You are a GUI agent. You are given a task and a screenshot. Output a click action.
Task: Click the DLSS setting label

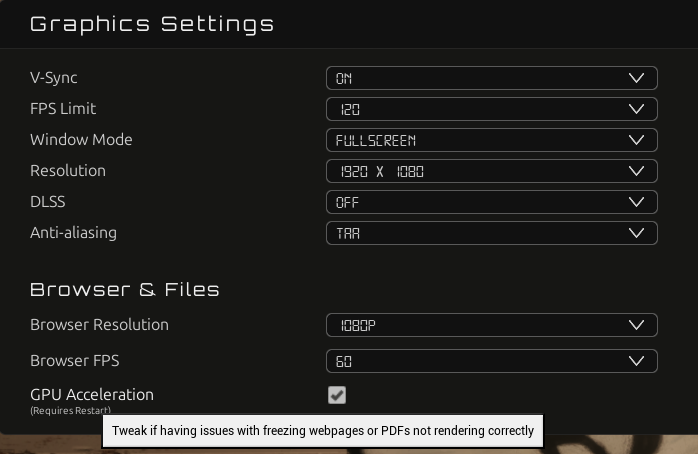click(48, 202)
